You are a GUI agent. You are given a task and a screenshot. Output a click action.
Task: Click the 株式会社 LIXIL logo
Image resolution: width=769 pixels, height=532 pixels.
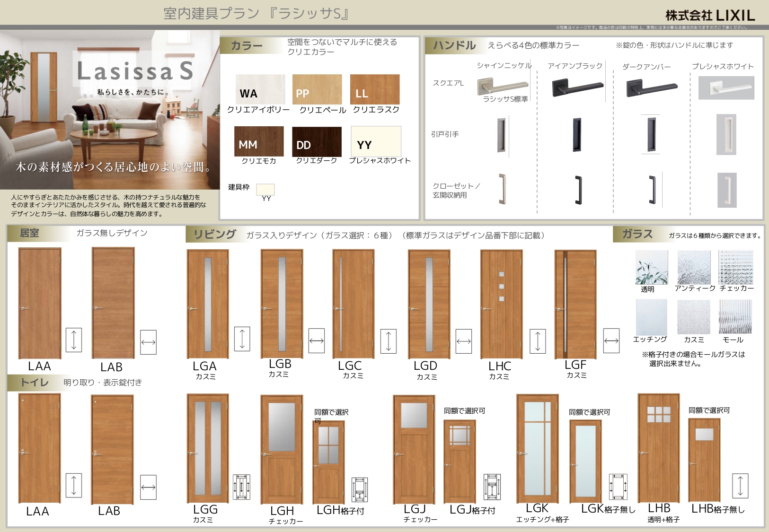710,15
